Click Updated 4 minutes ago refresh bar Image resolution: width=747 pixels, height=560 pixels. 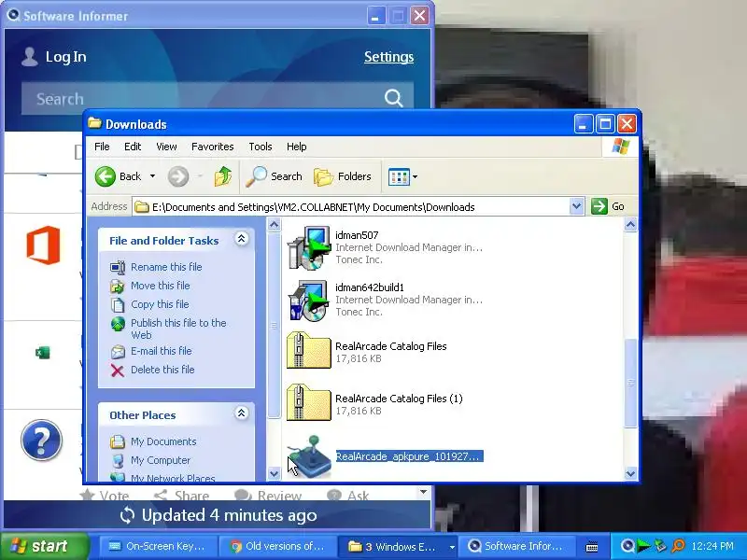[218, 515]
